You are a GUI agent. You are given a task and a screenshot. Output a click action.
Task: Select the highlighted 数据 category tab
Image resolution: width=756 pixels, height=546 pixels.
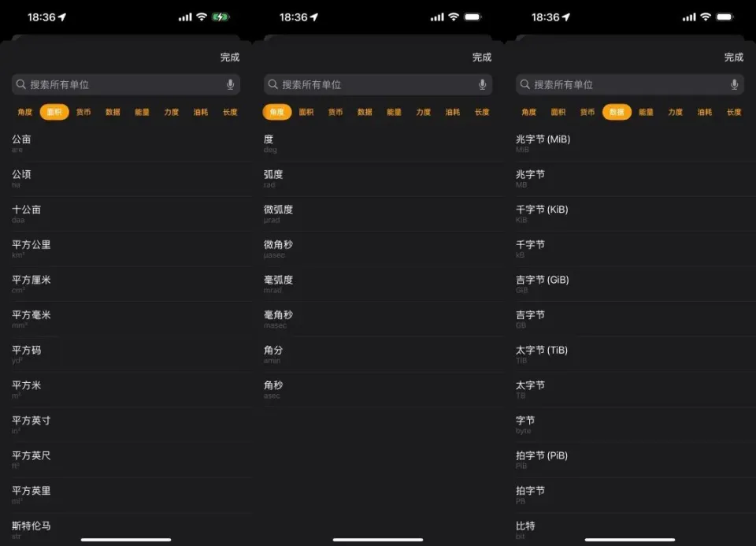pos(617,112)
